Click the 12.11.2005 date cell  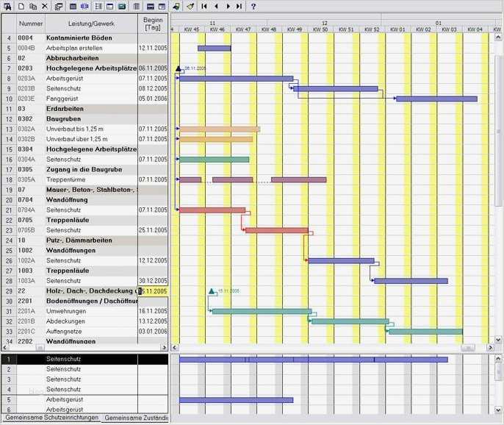[x=153, y=48]
